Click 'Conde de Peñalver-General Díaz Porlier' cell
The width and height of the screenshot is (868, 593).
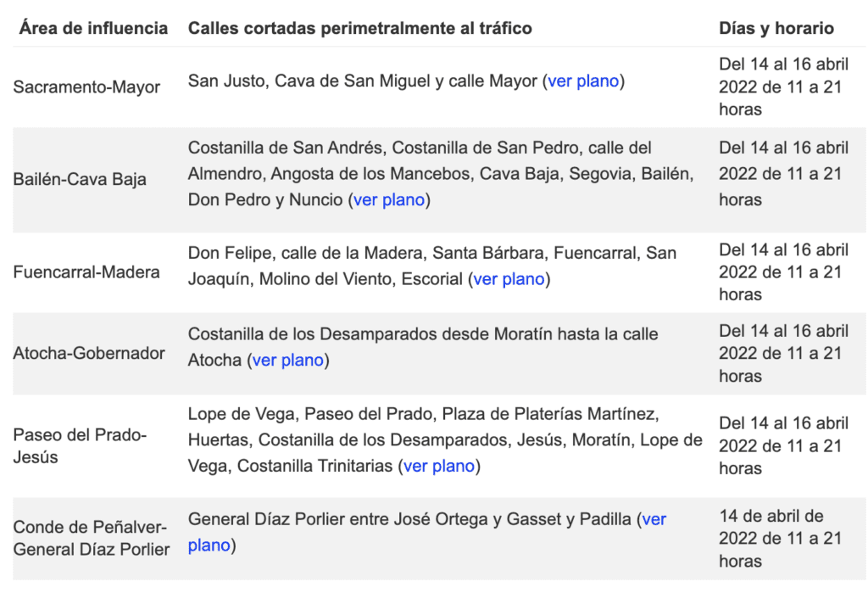pos(92,538)
